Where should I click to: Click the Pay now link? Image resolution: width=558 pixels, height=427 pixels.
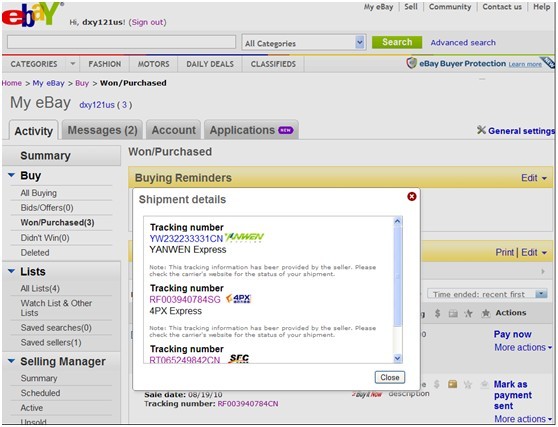[512, 334]
